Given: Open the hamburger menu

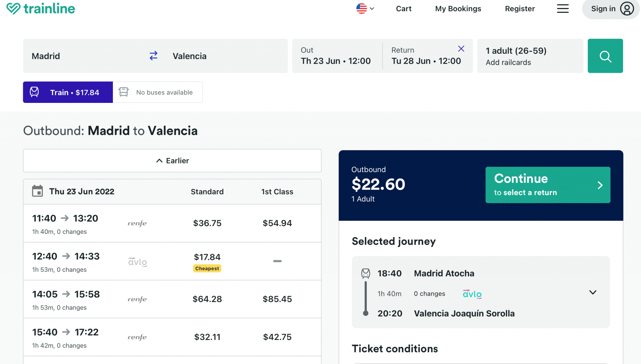Looking at the screenshot, I should pyautogui.click(x=562, y=9).
